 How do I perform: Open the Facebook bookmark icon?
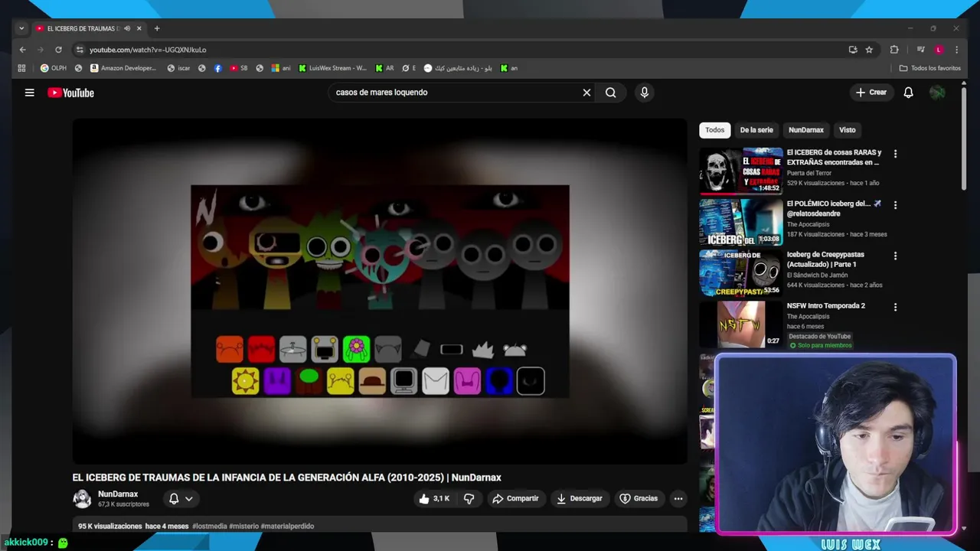(218, 68)
